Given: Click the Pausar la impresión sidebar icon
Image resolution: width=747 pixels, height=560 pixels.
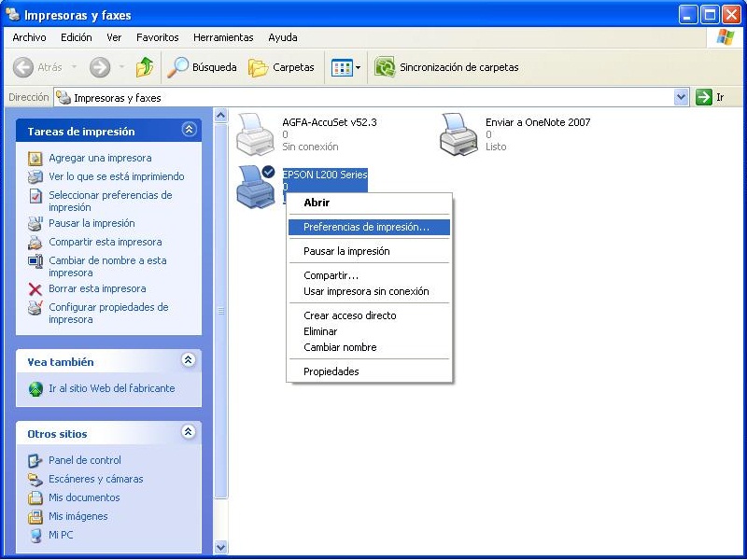Looking at the screenshot, I should coord(35,223).
